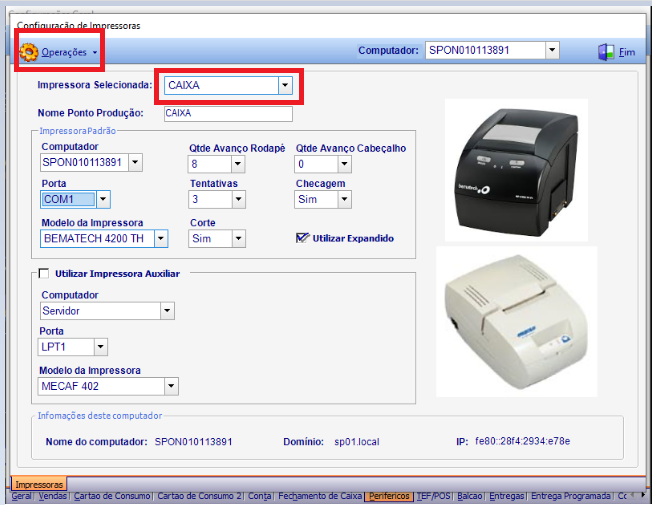Click the white auxiliary printer image
Viewport: 652px width, 505px height.
pos(516,322)
